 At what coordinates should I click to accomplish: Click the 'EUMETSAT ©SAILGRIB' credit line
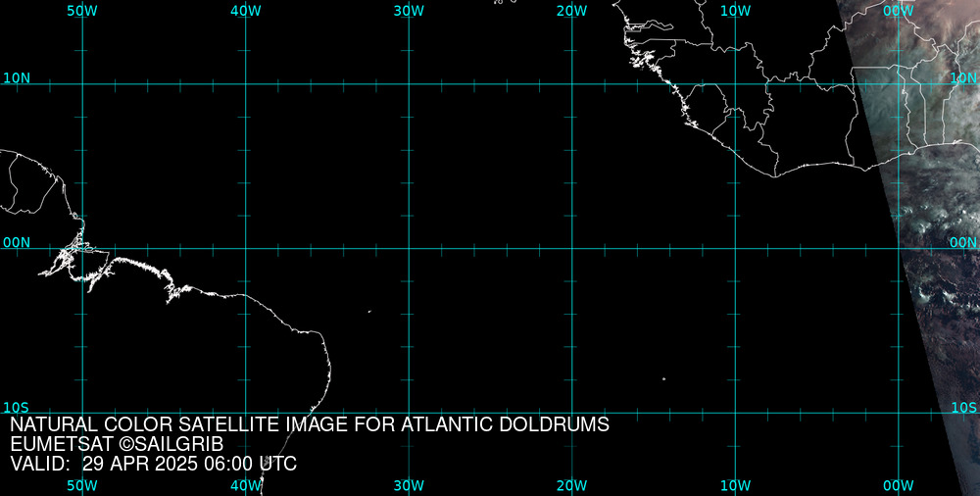pos(117,445)
